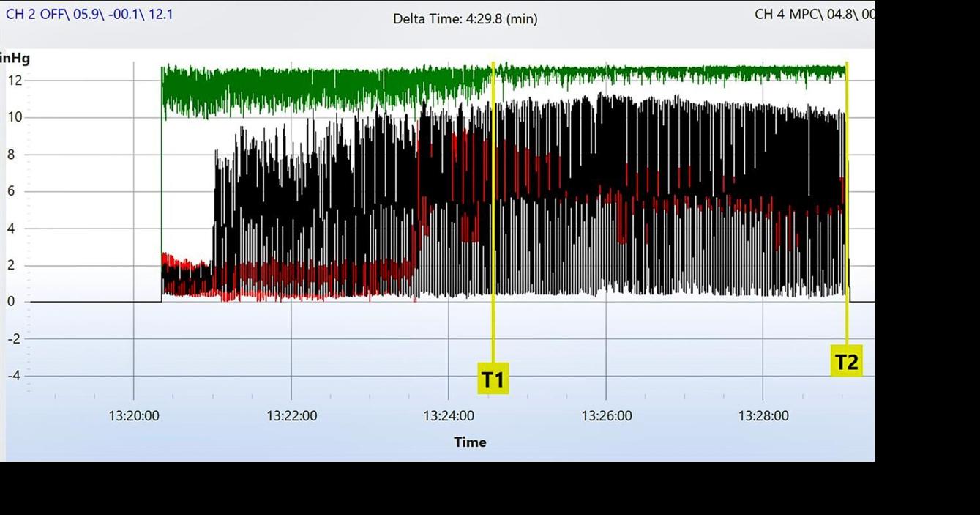The height and width of the screenshot is (515, 980).
Task: Click the -4 value on the y-axis
Action: coord(15,377)
